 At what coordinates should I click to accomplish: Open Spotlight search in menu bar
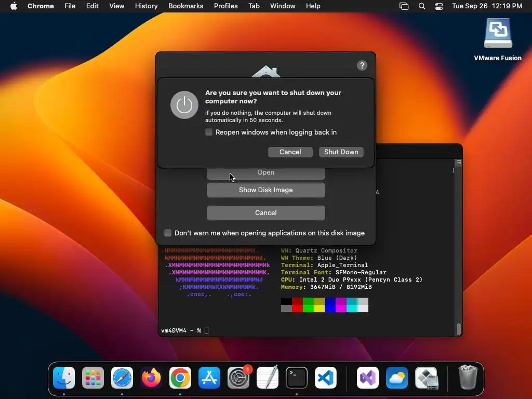pyautogui.click(x=422, y=6)
